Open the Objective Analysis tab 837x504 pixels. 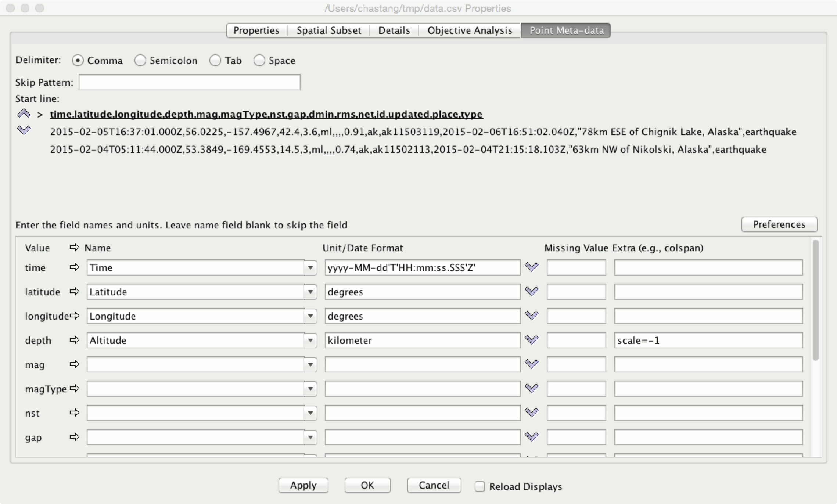click(x=470, y=30)
